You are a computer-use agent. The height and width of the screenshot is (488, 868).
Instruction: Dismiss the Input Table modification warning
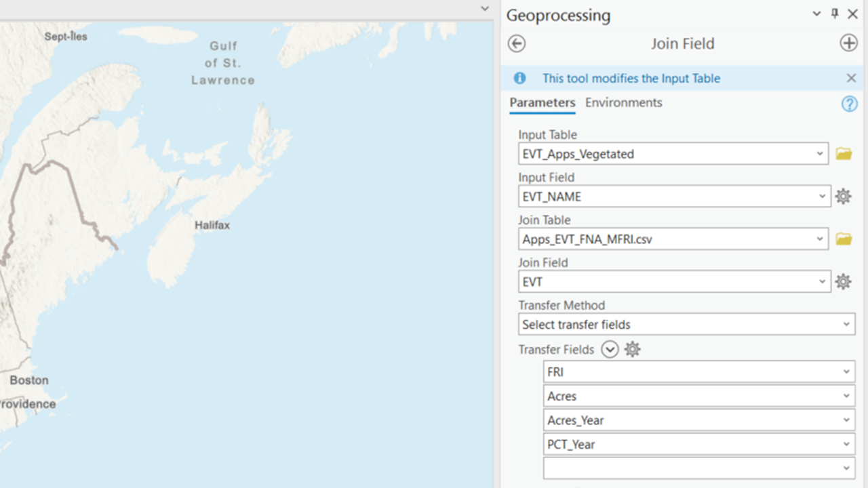[851, 78]
